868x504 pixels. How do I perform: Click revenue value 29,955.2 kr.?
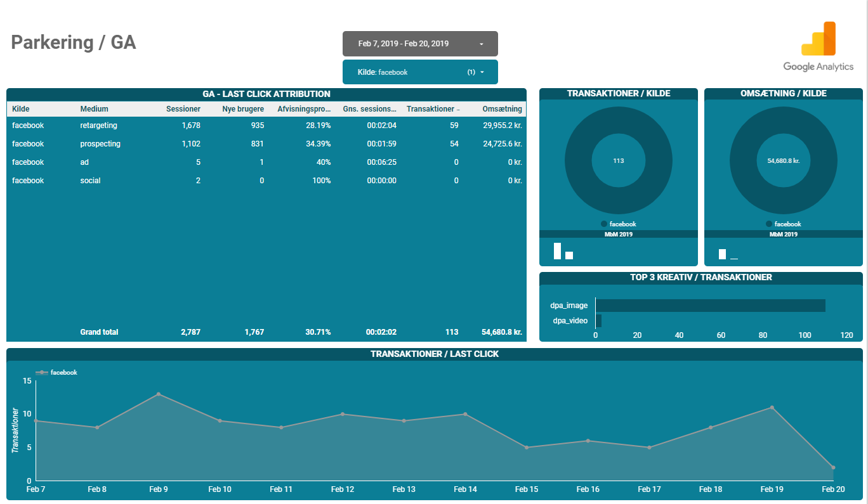point(503,126)
